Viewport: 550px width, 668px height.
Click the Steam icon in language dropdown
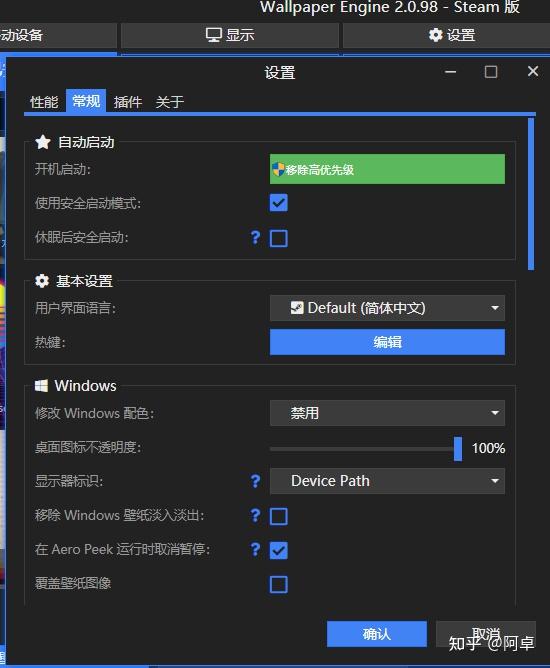click(297, 308)
